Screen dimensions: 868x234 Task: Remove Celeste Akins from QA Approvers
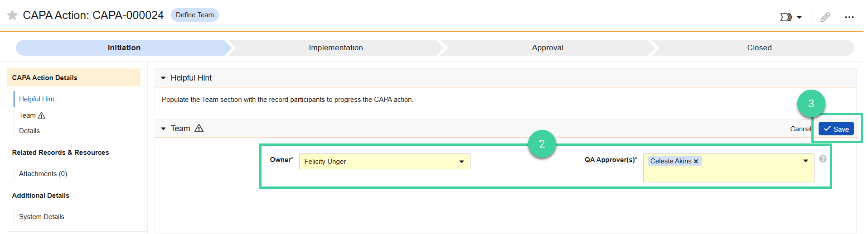point(696,162)
